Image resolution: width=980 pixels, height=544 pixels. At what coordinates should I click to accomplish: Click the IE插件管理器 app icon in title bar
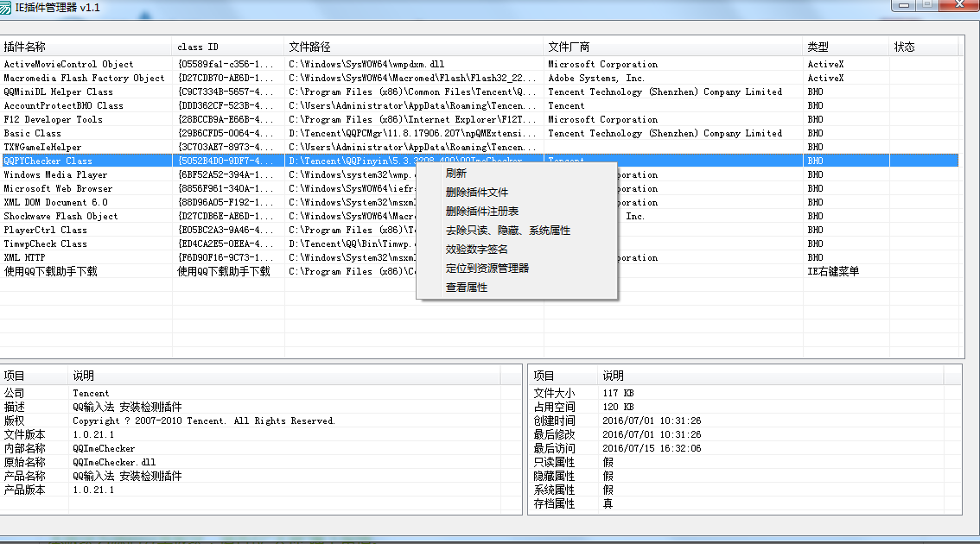pos(5,8)
